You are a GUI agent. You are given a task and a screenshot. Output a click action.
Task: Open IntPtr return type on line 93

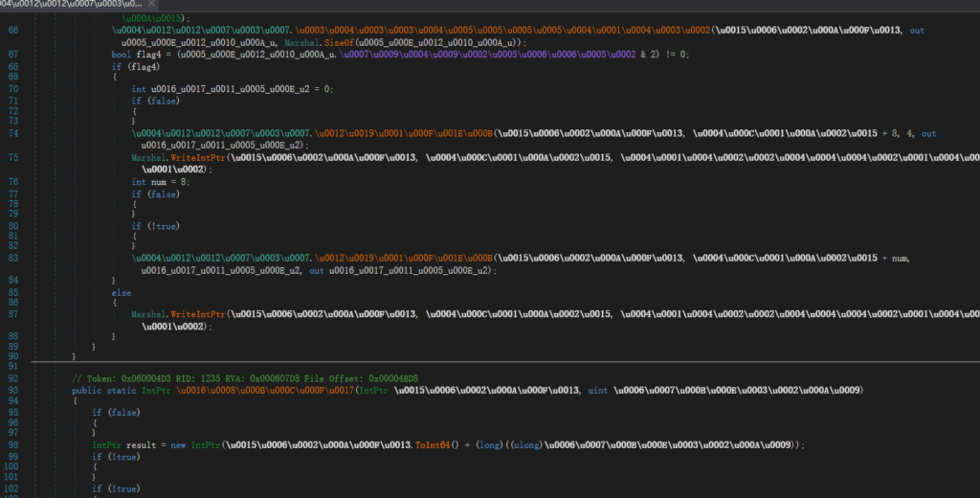coord(156,390)
